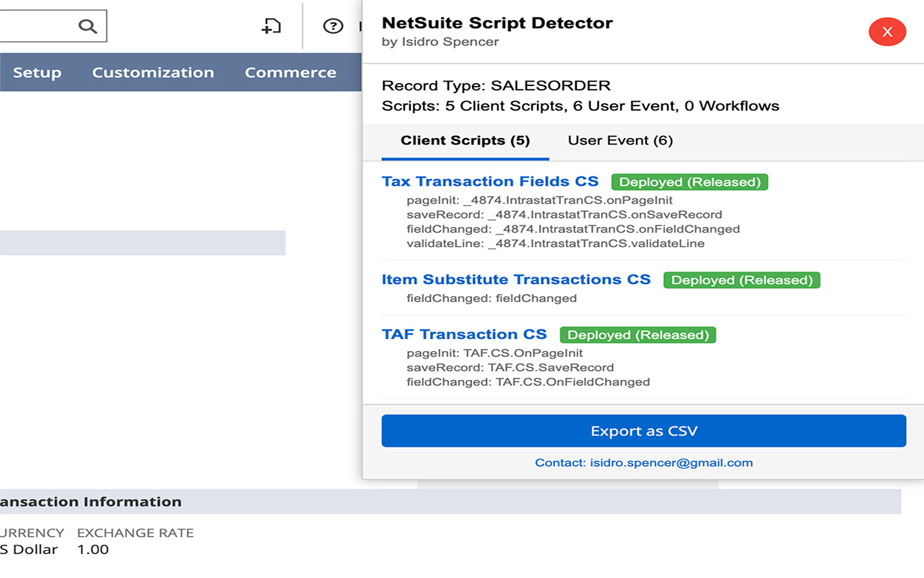924x578 pixels.
Task: Click the Record Type: SALESORDER text
Action: click(496, 86)
